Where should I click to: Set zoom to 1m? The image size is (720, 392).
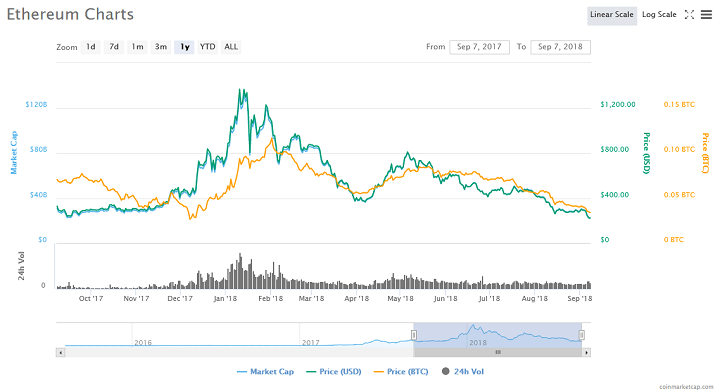point(137,47)
